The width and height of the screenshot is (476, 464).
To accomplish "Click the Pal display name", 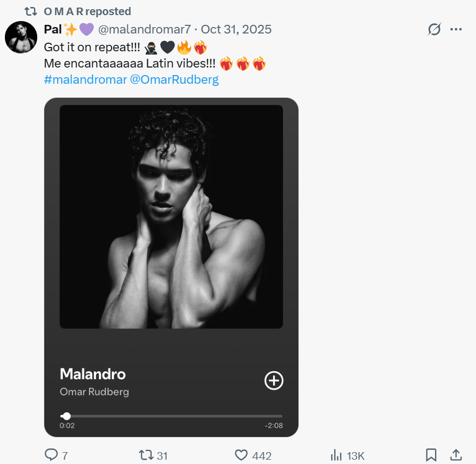I will tap(52, 29).
